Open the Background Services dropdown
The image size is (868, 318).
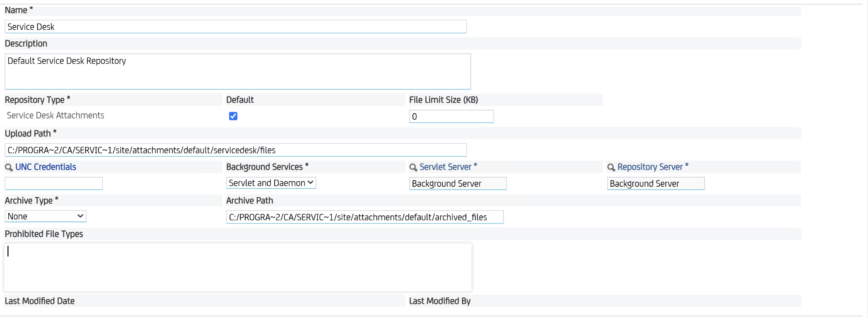pos(271,183)
